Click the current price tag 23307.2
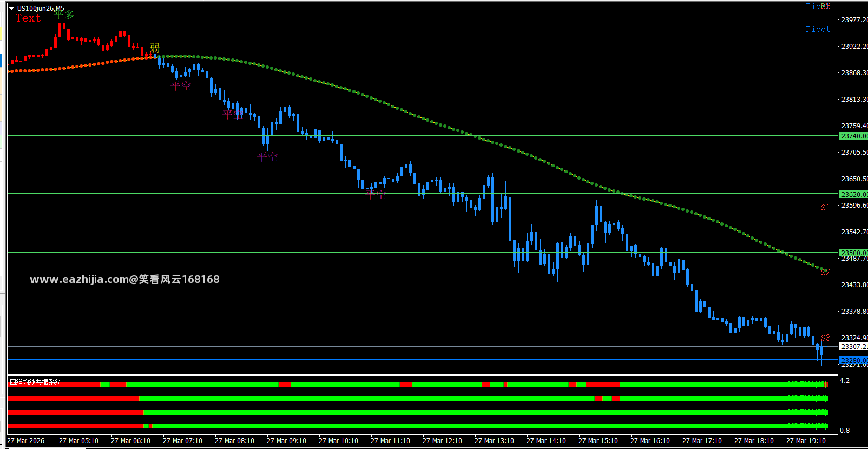Screen dimensions: 868x449 [853, 346]
